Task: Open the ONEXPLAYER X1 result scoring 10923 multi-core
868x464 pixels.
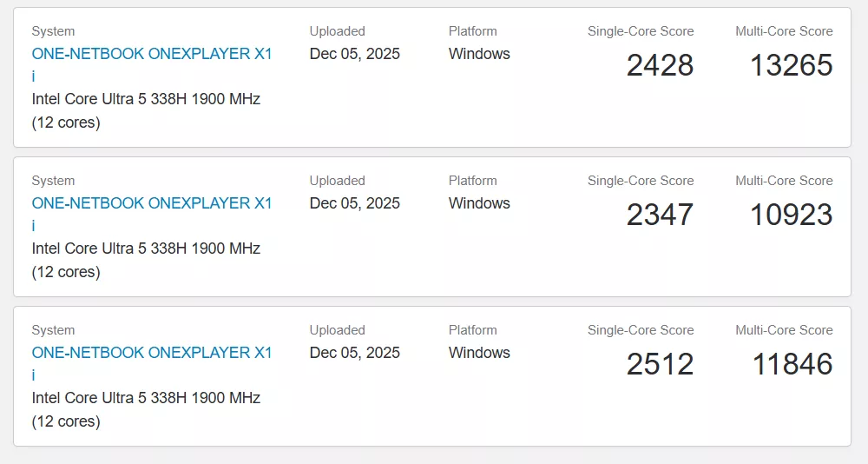Action: coord(152,203)
